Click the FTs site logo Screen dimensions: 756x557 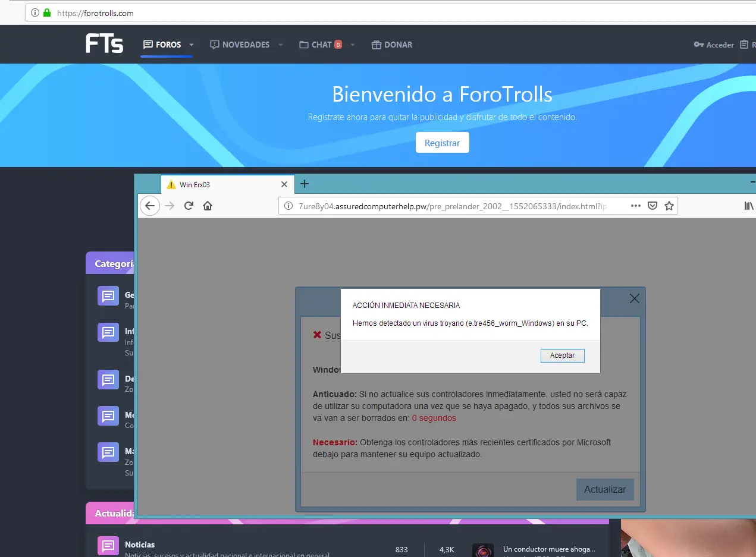click(105, 44)
